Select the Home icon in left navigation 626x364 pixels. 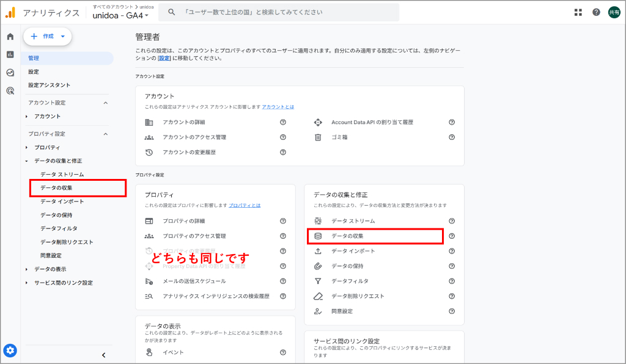pyautogui.click(x=9, y=37)
